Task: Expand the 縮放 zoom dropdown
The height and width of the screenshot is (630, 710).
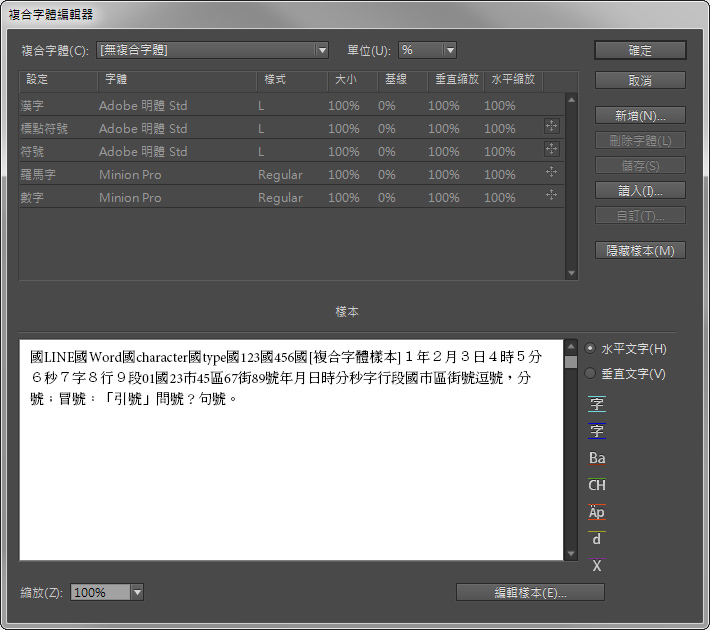Action: [137, 593]
